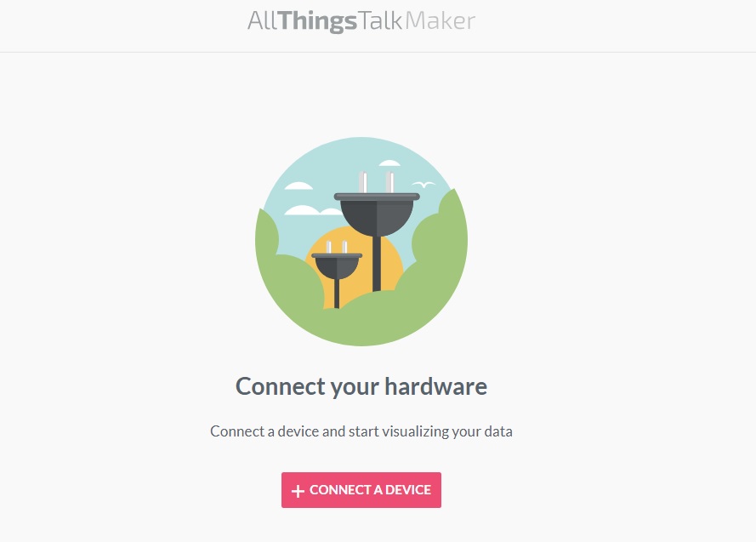The width and height of the screenshot is (756, 542).
Task: Click the word Maker in the header logo
Action: pyautogui.click(x=441, y=20)
